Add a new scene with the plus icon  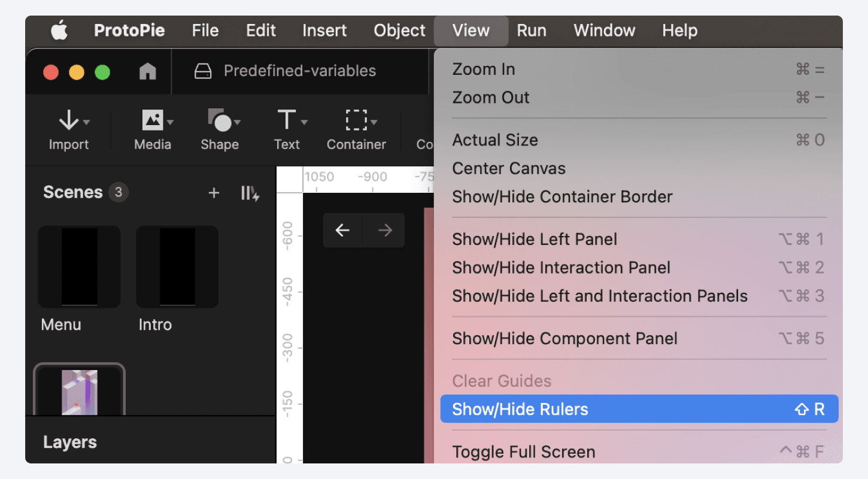coord(214,192)
